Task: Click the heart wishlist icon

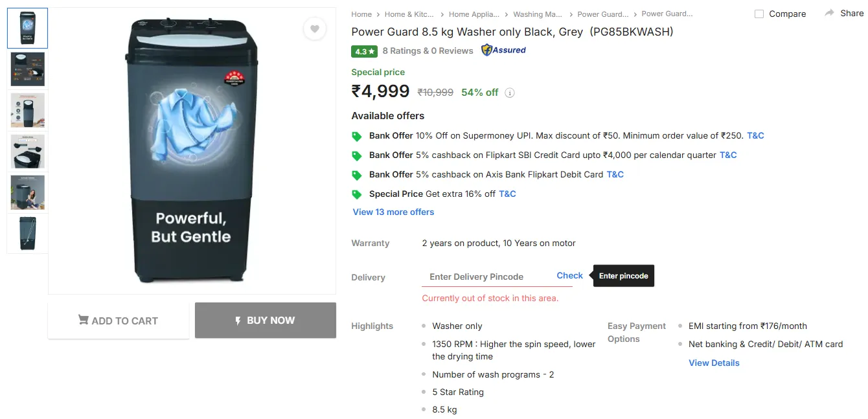Action: coord(314,28)
